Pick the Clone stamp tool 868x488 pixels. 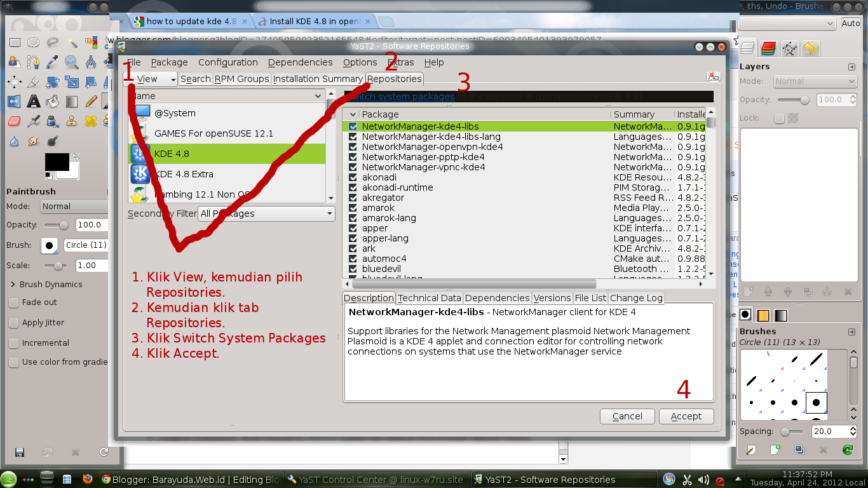[x=72, y=121]
